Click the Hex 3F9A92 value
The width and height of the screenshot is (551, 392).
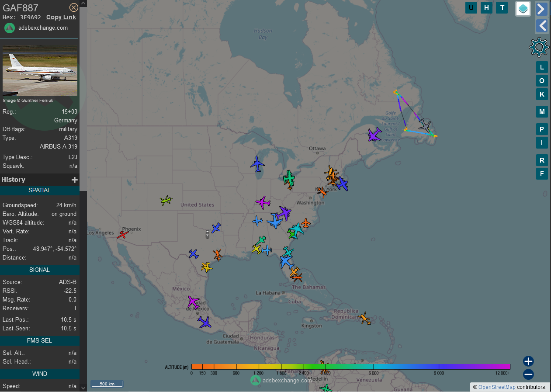[31, 17]
